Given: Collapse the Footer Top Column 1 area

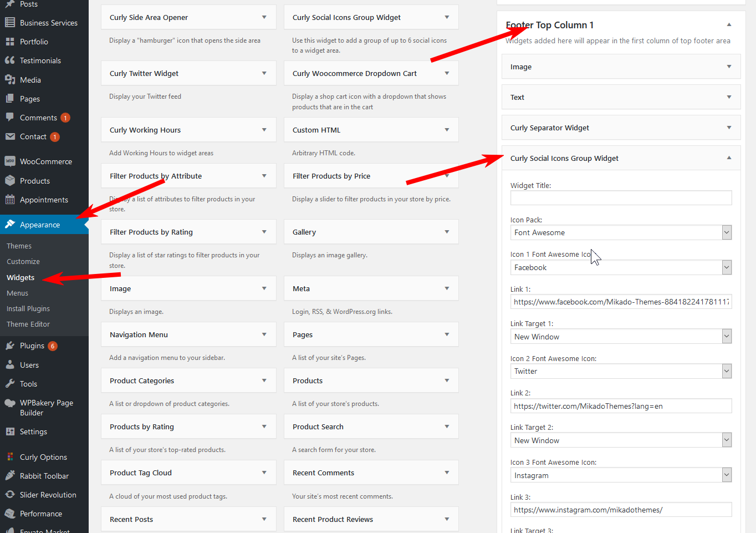Looking at the screenshot, I should 729,25.
